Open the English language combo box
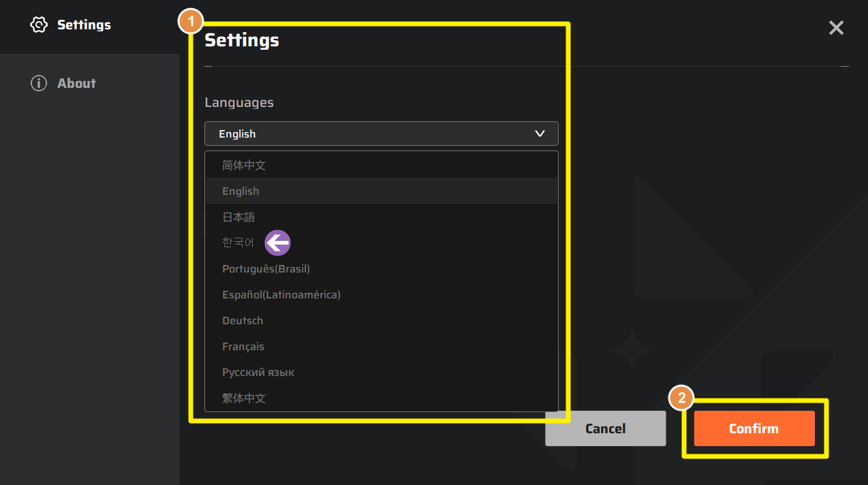This screenshot has width=868, height=485. click(x=381, y=134)
